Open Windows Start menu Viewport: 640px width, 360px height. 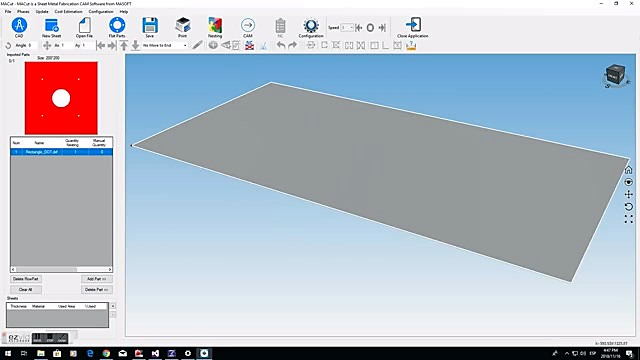(x=8, y=353)
